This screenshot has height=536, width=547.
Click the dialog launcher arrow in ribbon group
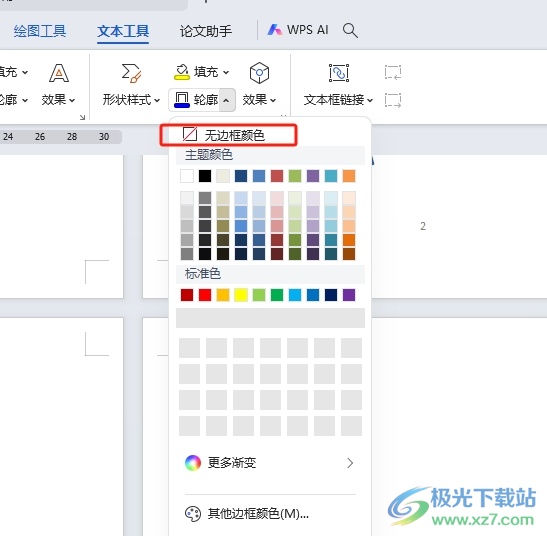82,117
